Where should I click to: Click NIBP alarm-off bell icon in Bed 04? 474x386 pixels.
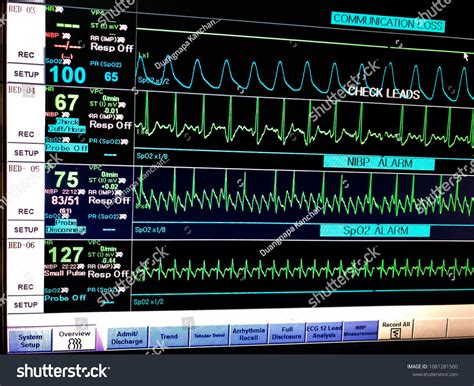click(66, 115)
